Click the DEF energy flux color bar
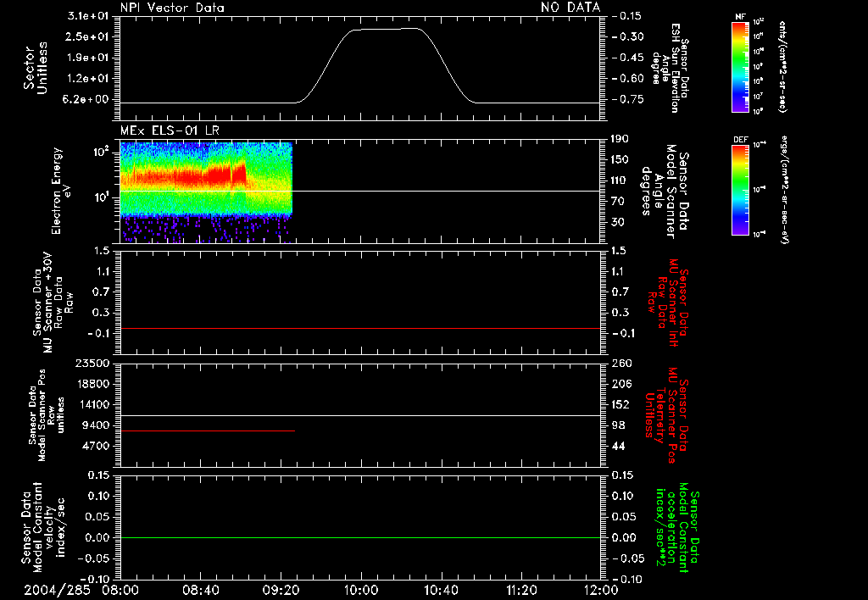Image resolution: width=868 pixels, height=600 pixels. [x=740, y=190]
